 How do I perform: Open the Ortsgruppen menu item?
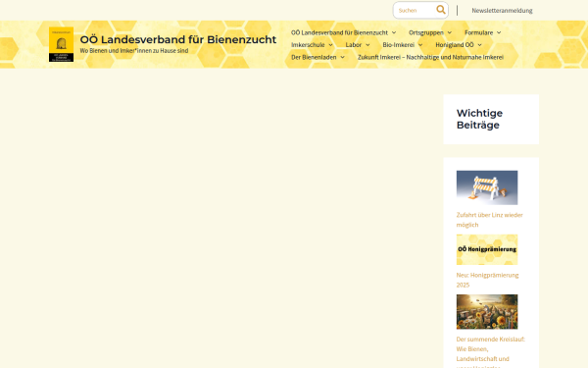click(426, 32)
